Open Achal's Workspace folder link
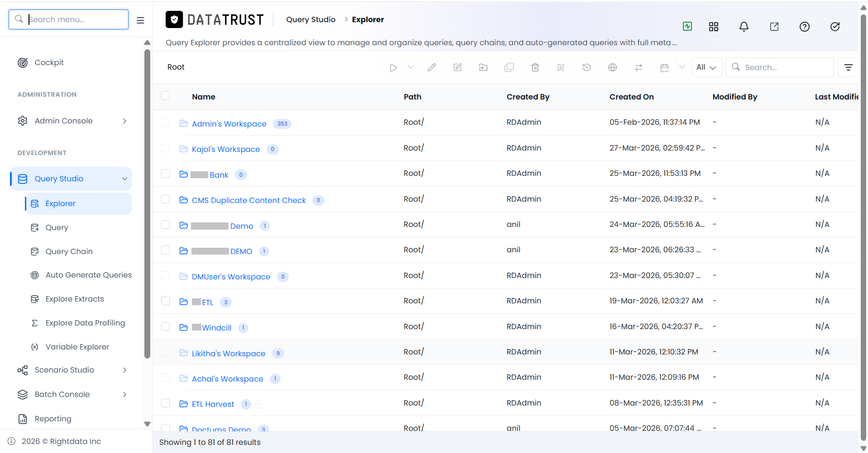Viewport: 868px width, 453px height. pyautogui.click(x=227, y=379)
